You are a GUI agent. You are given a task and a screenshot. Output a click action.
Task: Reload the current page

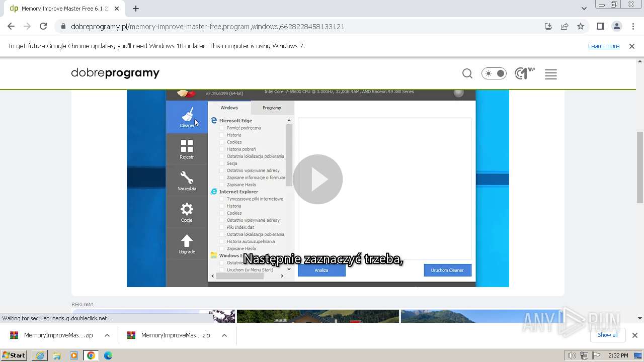(x=43, y=27)
